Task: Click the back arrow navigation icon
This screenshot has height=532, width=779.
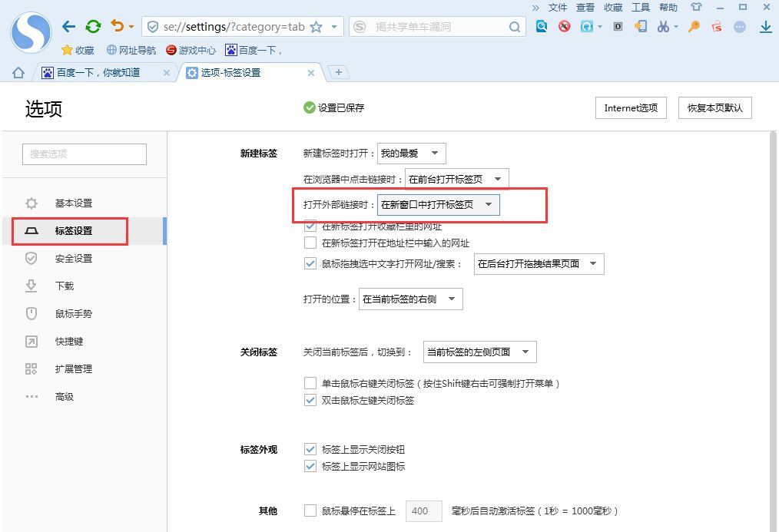Action: click(x=69, y=27)
